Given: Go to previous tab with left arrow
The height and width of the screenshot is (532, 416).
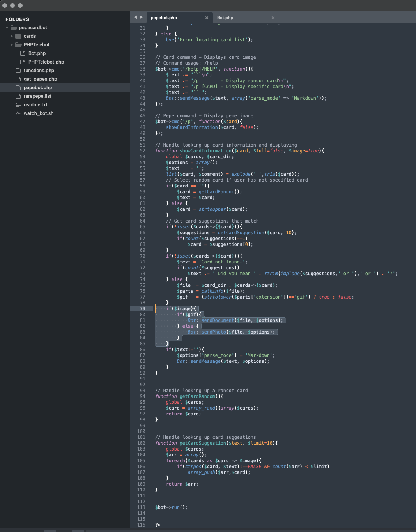Looking at the screenshot, I should [x=136, y=17].
